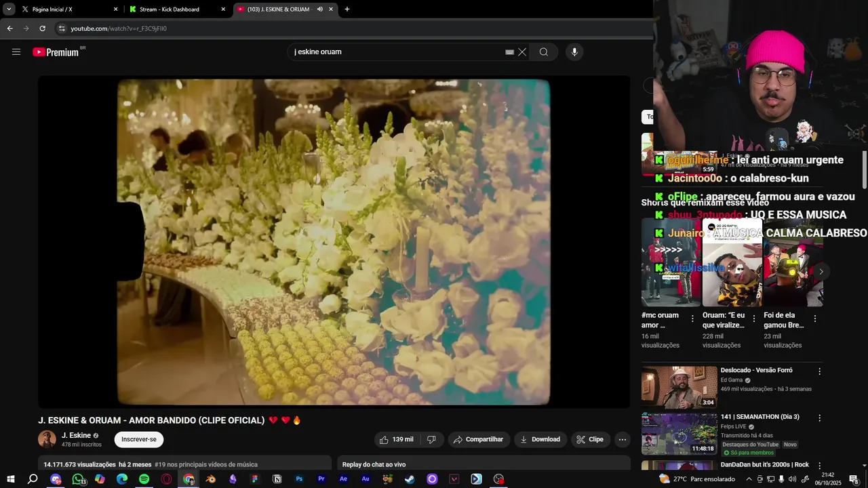Open Opera browser from taskbar
868x488 pixels.
(167, 479)
